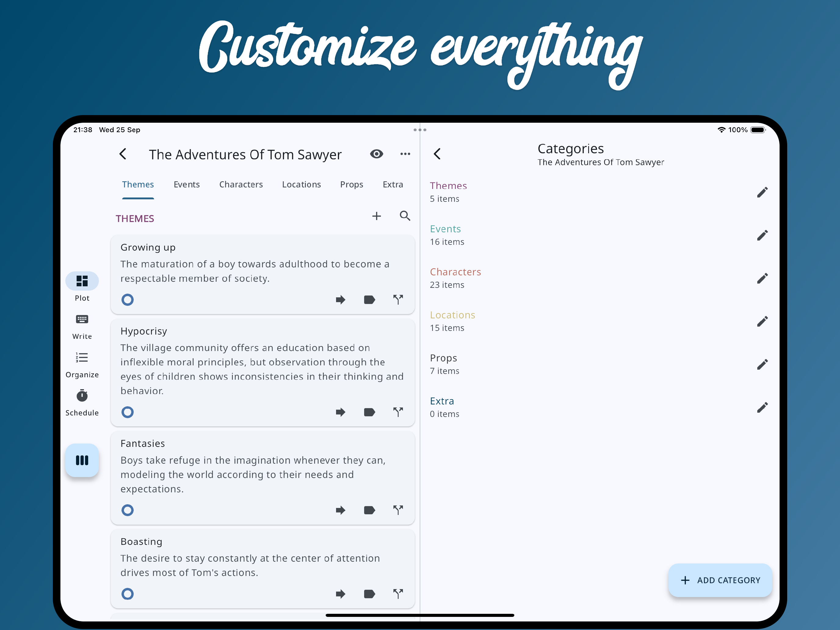The image size is (840, 630).
Task: Select the Characters category name in the list
Action: pyautogui.click(x=455, y=272)
